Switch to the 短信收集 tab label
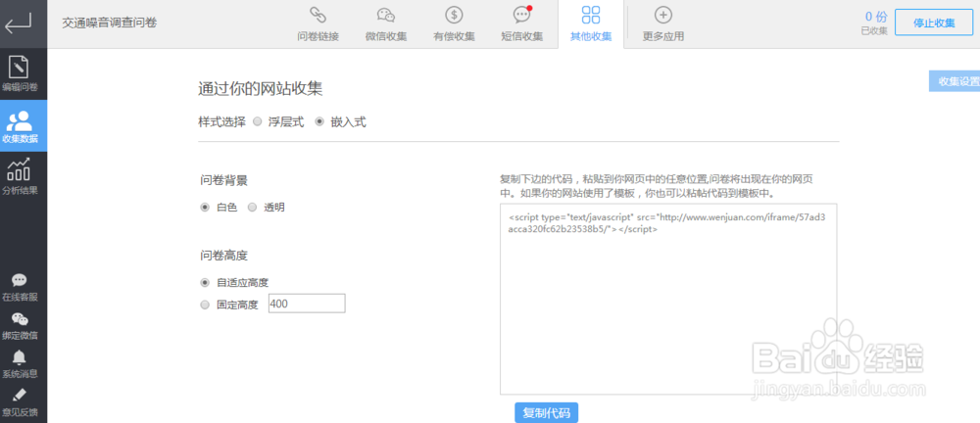 point(522,36)
